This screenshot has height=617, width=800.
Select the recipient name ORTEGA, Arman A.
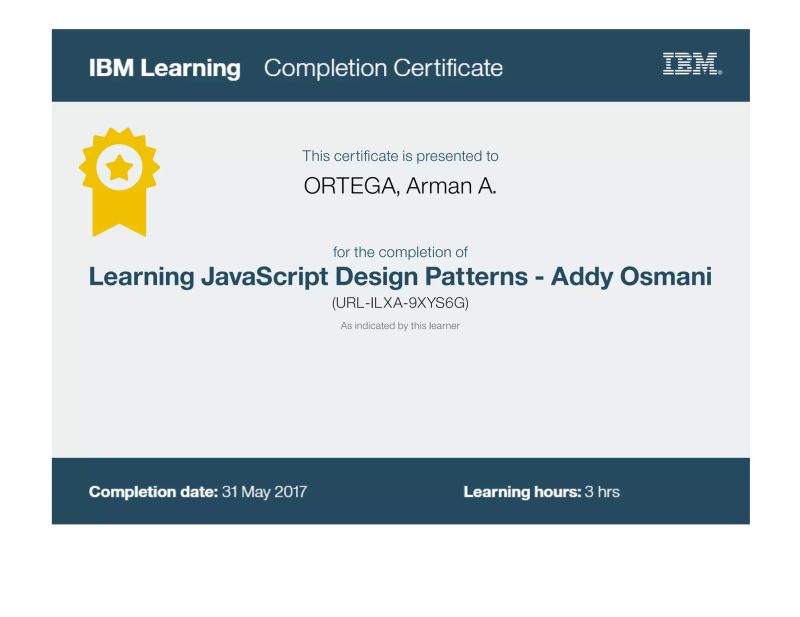400,184
